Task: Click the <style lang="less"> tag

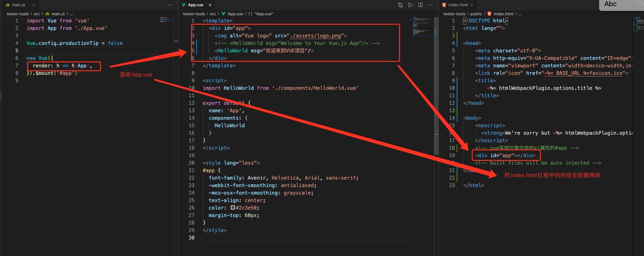Action: tap(231, 163)
